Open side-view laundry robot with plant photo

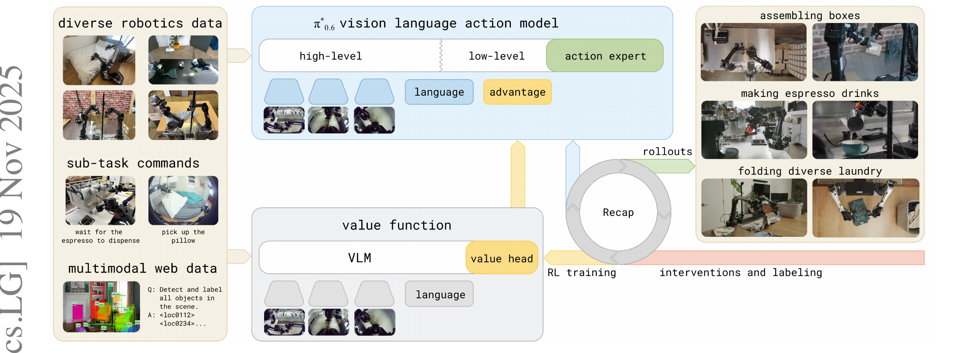click(754, 208)
